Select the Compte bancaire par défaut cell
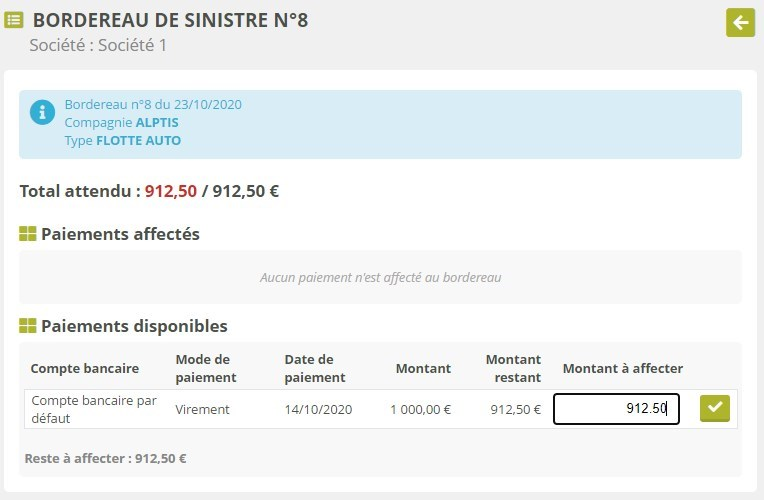764x500 pixels. [94, 409]
